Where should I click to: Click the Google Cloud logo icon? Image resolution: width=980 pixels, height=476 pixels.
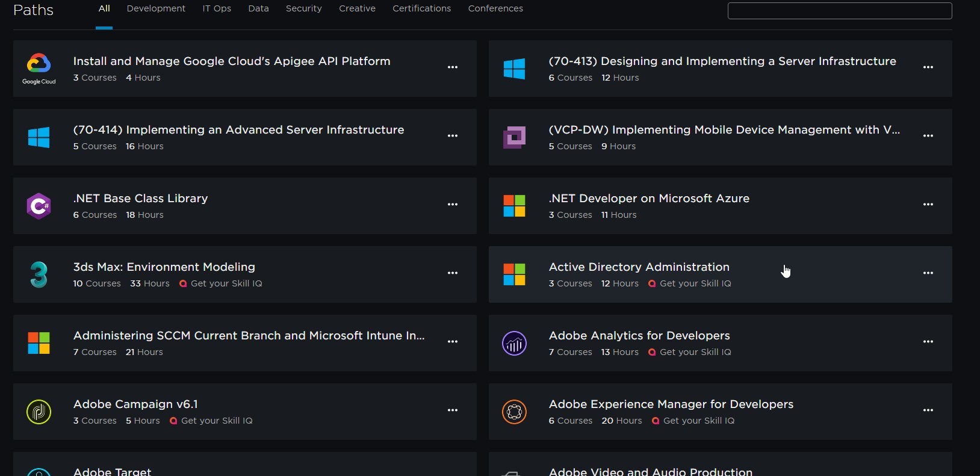pyautogui.click(x=39, y=69)
